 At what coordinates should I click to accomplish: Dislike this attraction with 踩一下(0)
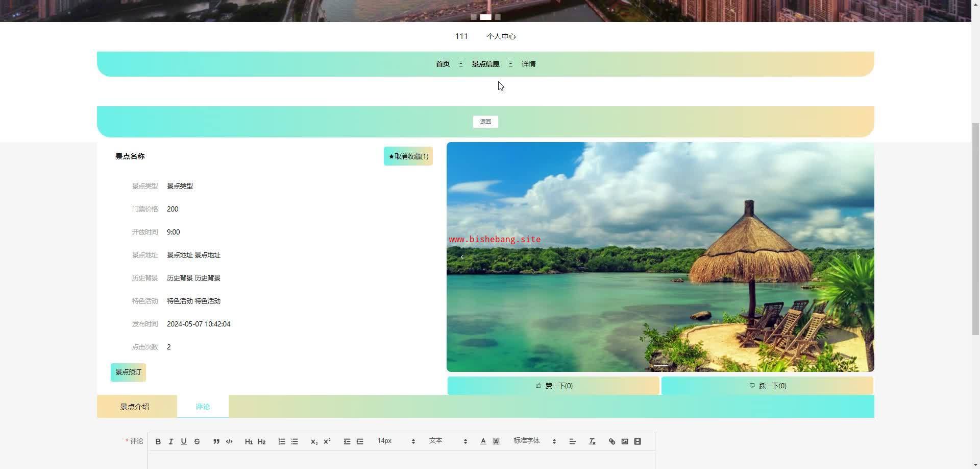(x=767, y=386)
